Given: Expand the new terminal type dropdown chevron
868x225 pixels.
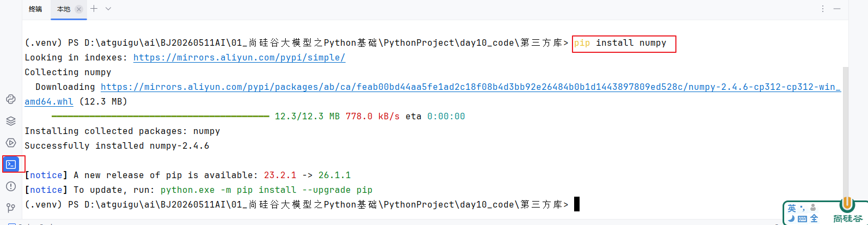Looking at the screenshot, I should coord(108,9).
